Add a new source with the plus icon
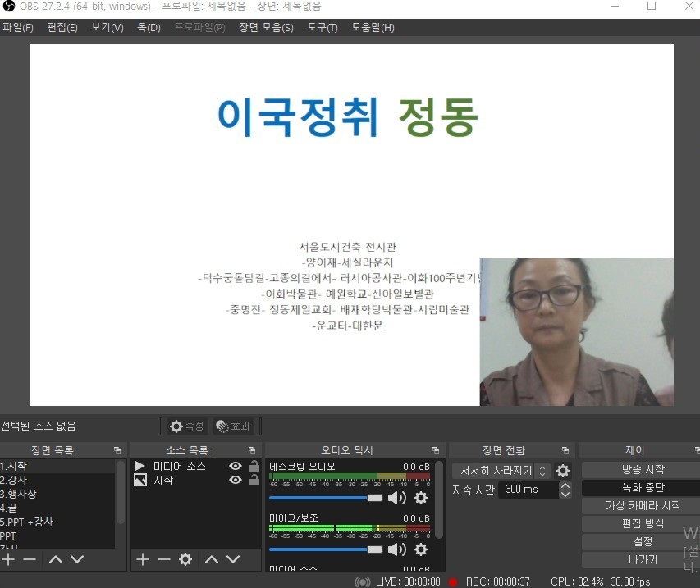The image size is (700, 588). (142, 559)
